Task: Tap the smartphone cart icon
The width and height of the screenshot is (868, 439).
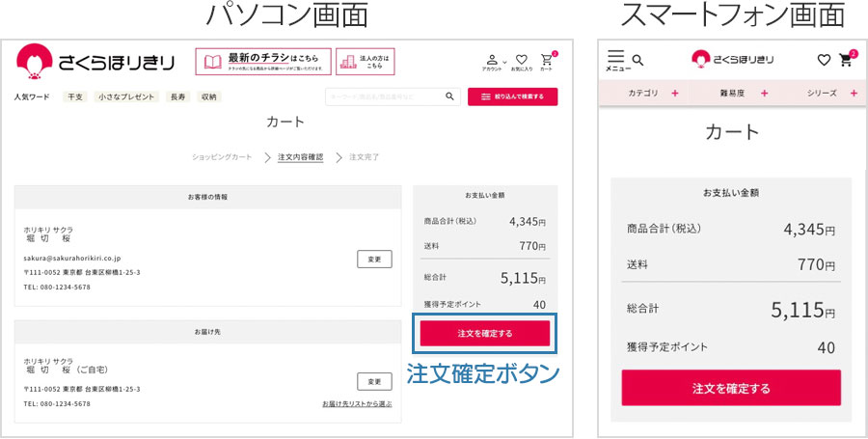Action: click(846, 60)
